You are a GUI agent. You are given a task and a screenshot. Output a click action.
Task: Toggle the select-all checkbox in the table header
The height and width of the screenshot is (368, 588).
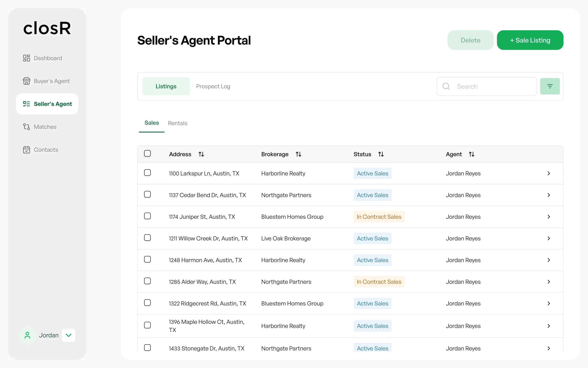(147, 153)
